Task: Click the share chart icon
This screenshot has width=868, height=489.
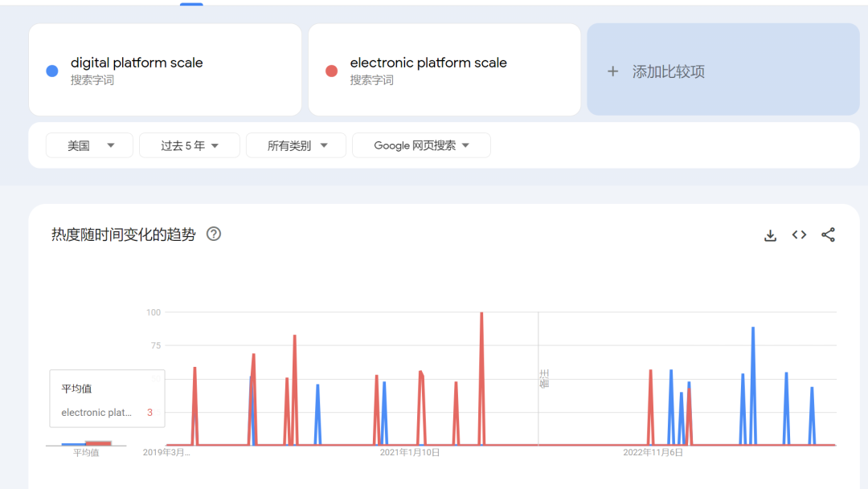Action: (829, 234)
